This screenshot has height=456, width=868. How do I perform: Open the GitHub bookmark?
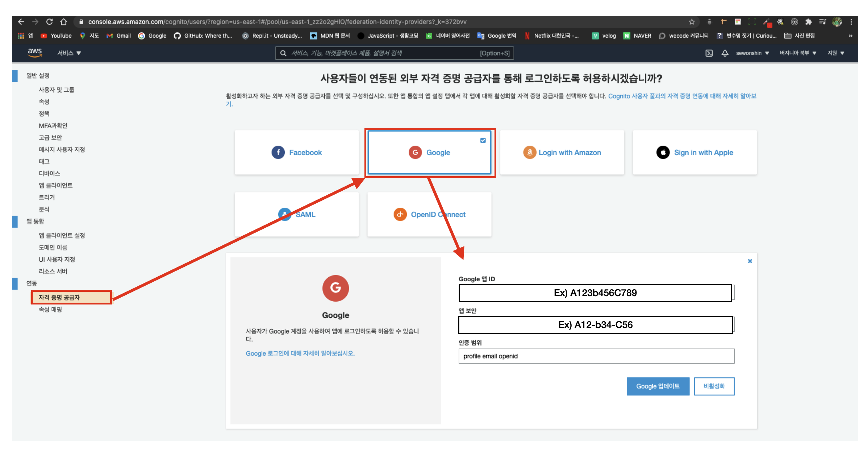tap(203, 36)
